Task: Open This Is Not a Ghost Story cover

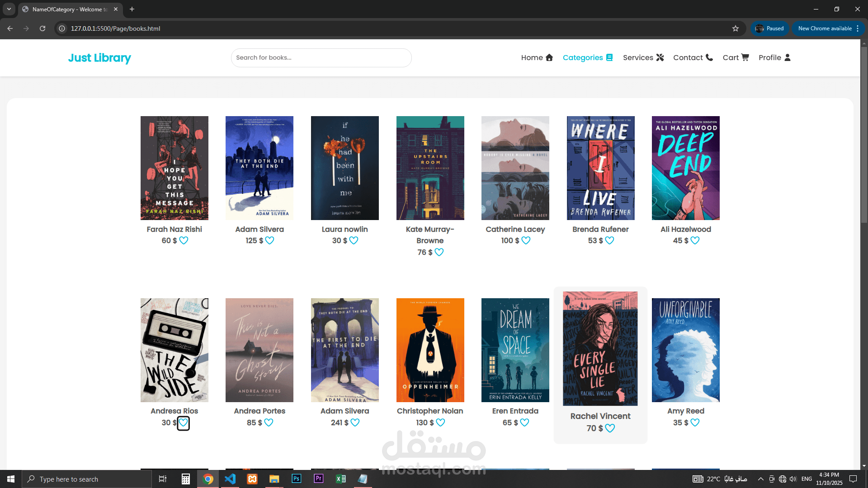Action: [x=259, y=350]
